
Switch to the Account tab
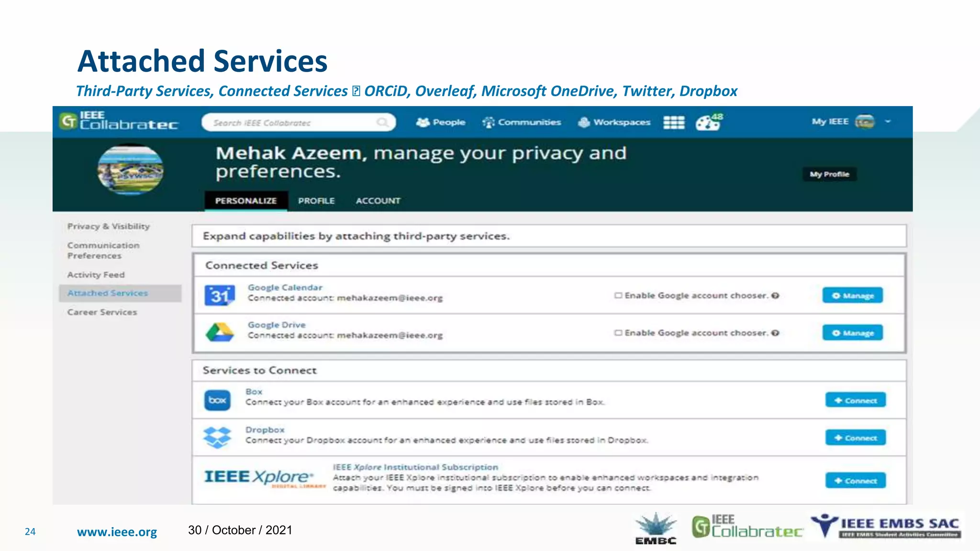(x=378, y=201)
